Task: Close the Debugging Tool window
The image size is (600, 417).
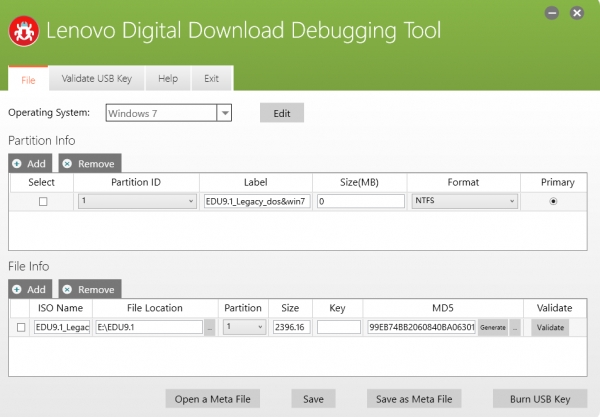Action: tap(577, 13)
